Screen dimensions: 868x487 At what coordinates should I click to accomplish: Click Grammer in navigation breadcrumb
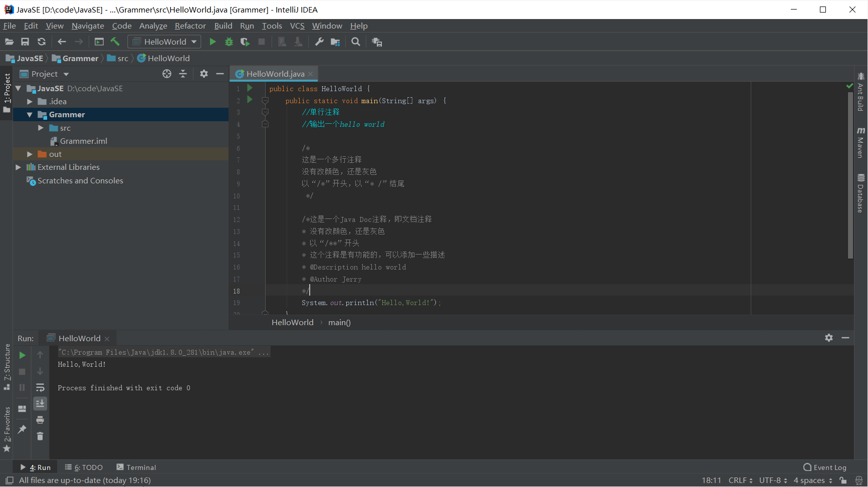click(75, 58)
